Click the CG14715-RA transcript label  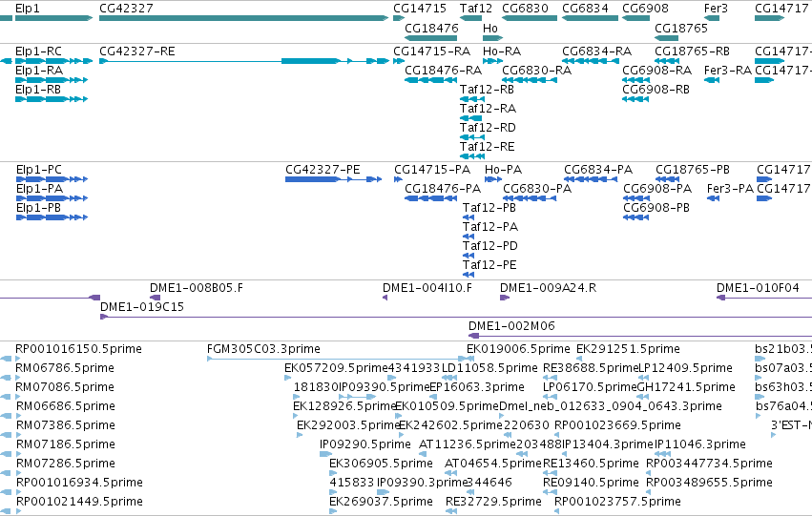tap(431, 52)
